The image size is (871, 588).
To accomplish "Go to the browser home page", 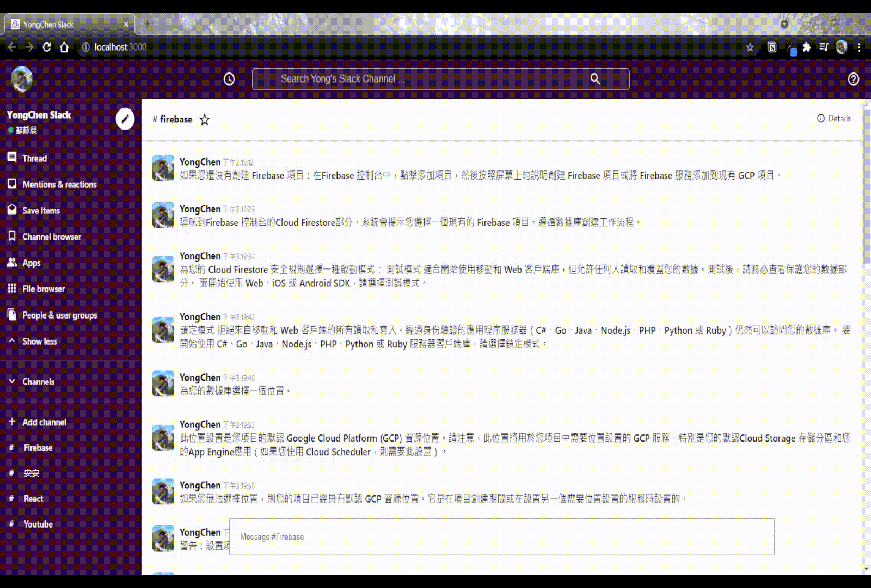I will 64,47.
